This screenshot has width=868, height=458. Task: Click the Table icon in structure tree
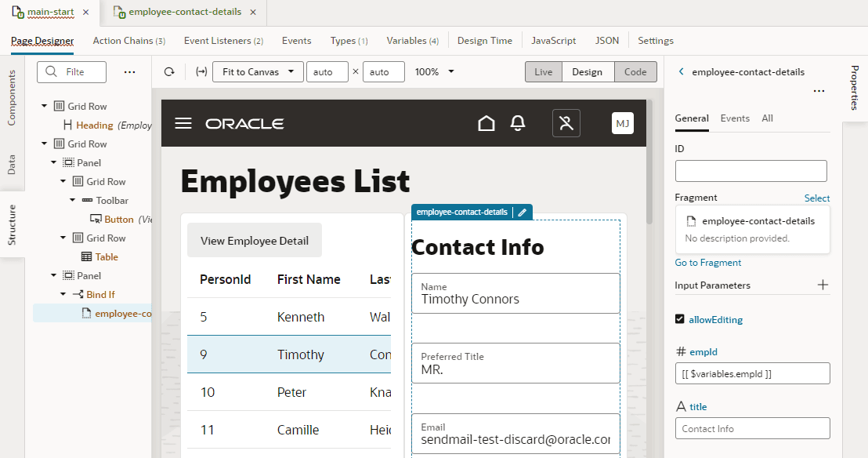pyautogui.click(x=86, y=256)
